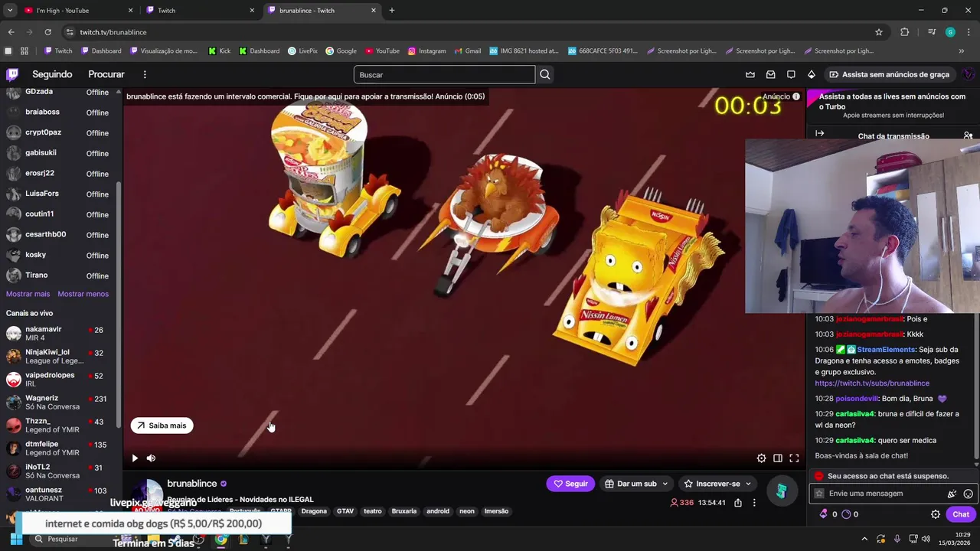Click the chat identity star badge
980x551 pixels.
(819, 494)
